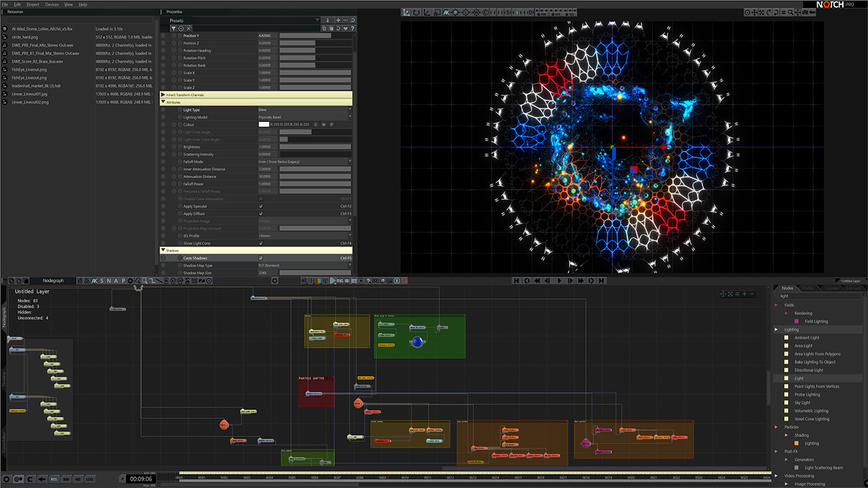Select the rotate tool in viewport toolbar

coord(416,12)
